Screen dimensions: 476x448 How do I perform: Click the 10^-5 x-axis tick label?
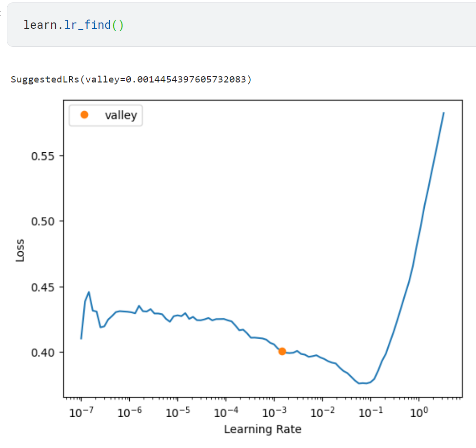(x=178, y=412)
